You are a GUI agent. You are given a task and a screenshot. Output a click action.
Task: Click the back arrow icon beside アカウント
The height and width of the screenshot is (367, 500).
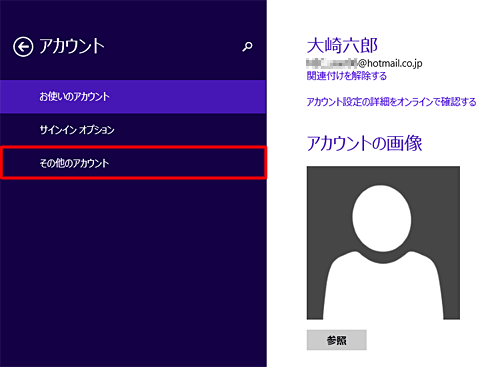(x=23, y=47)
